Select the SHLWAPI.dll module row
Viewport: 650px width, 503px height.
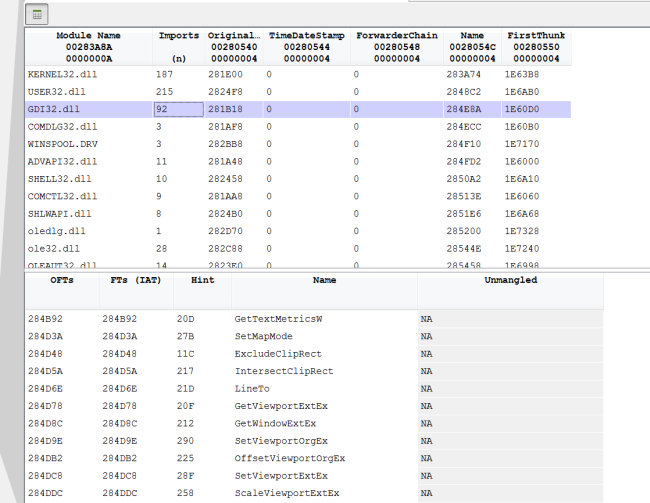pyautogui.click(x=298, y=214)
